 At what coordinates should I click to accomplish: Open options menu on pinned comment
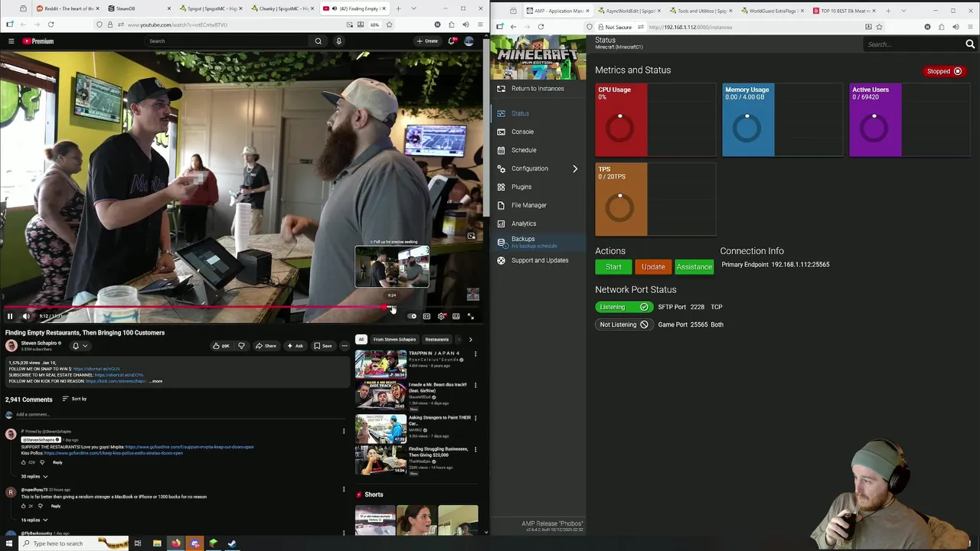(344, 432)
